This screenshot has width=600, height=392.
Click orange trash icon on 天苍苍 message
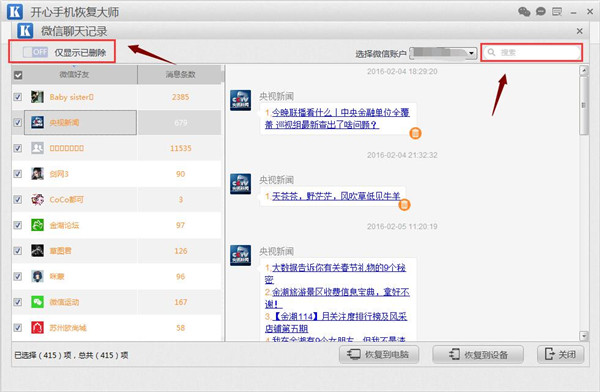tap(404, 205)
